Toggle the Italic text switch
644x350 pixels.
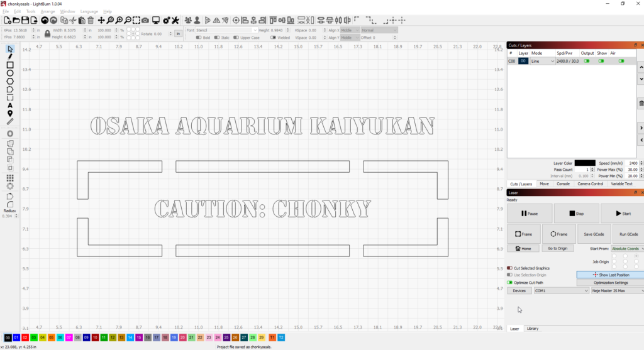217,37
